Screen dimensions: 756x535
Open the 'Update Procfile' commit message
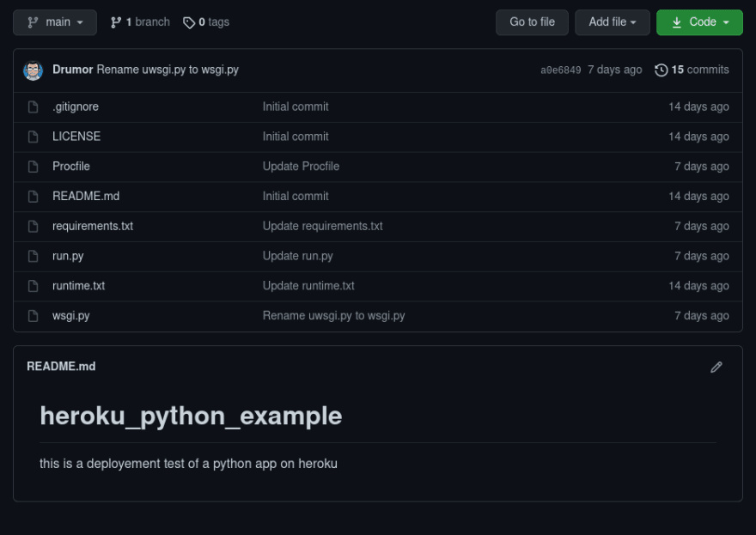pos(301,167)
